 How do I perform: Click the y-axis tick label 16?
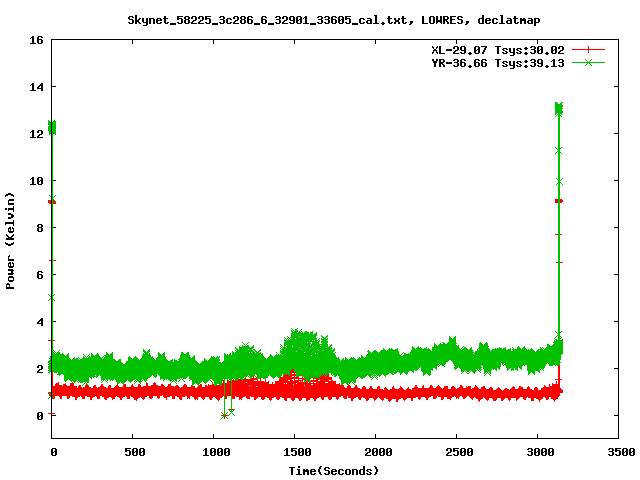(36, 40)
